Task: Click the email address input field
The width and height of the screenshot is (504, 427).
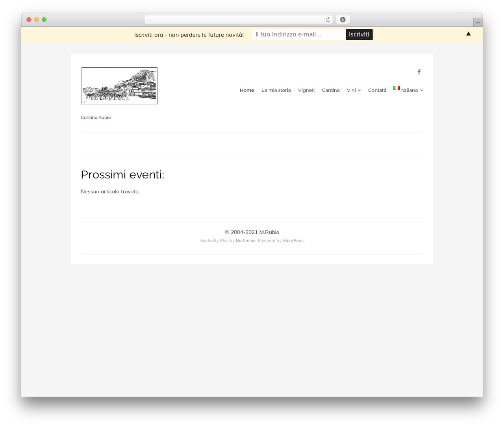Action: pos(298,35)
